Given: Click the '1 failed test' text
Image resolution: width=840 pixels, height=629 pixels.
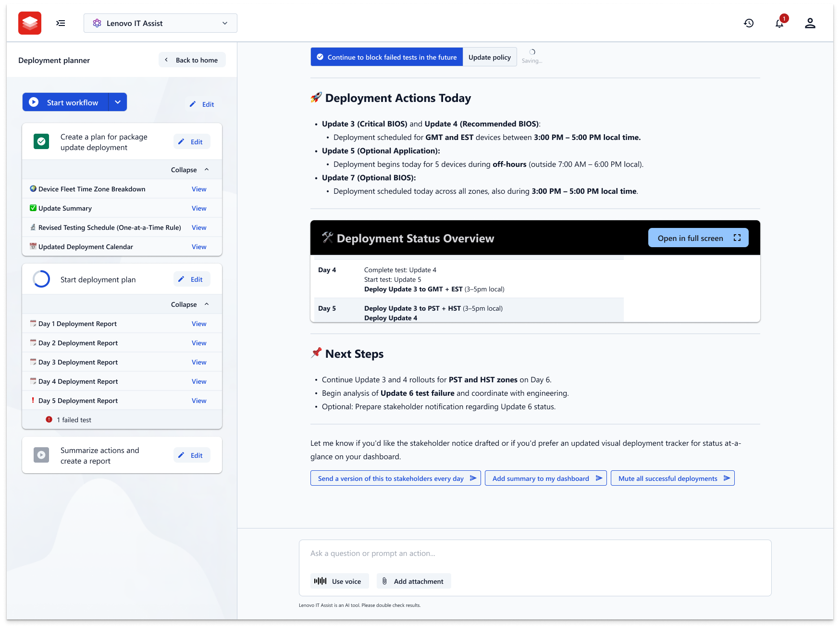Looking at the screenshot, I should click(x=74, y=420).
